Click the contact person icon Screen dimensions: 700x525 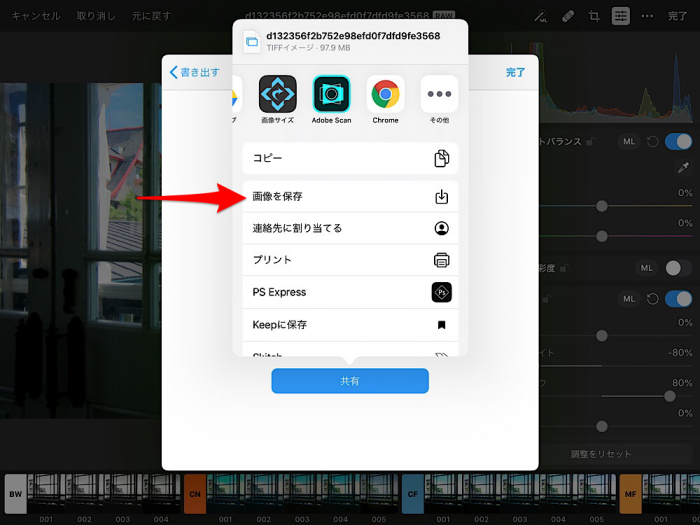pyautogui.click(x=442, y=228)
